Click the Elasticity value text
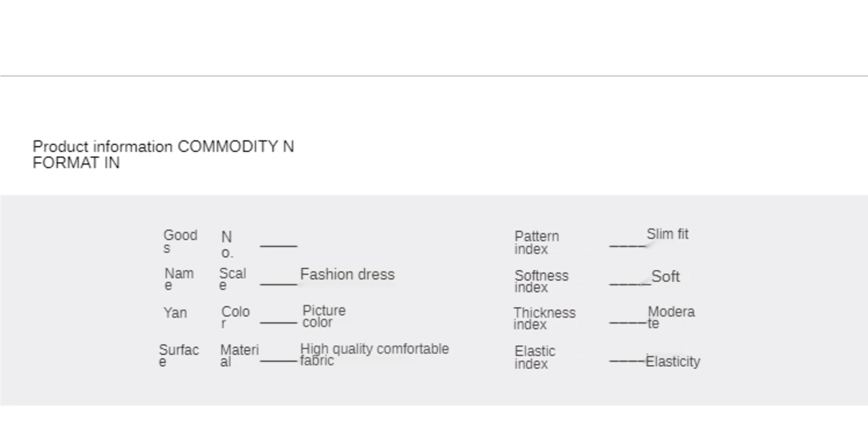The width and height of the screenshot is (868, 436). [673, 362]
